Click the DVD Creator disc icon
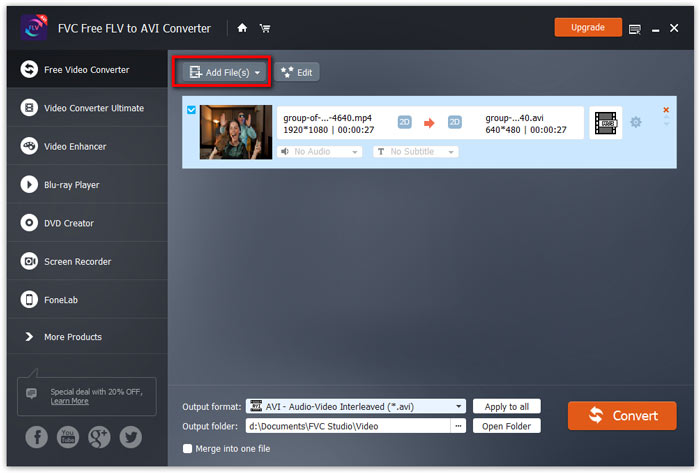Image resolution: width=700 pixels, height=473 pixels. pyautogui.click(x=29, y=223)
